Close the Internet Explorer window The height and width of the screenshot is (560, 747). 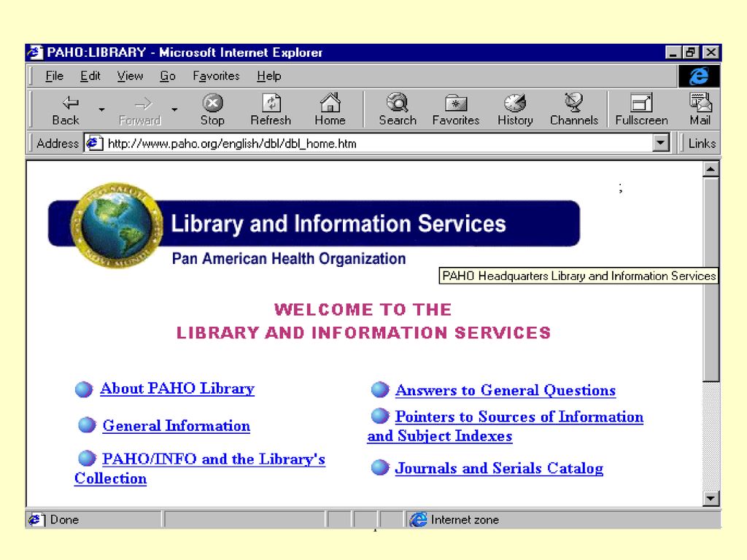[x=711, y=52]
